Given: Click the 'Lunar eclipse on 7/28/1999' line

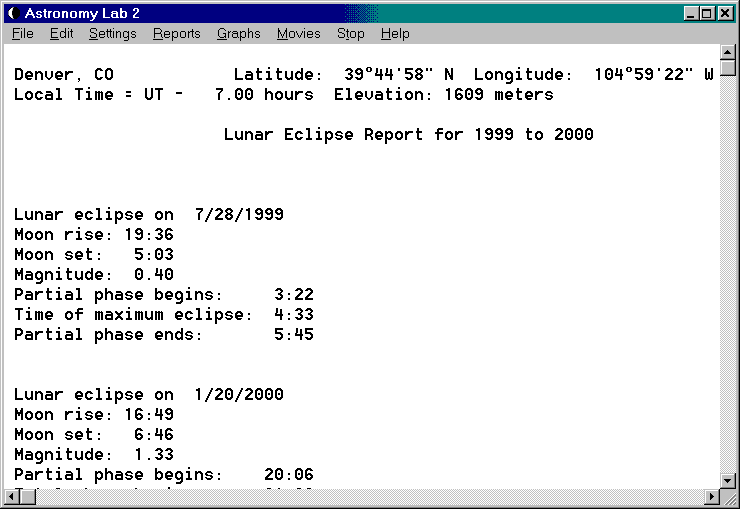Looking at the screenshot, I should (149, 214).
